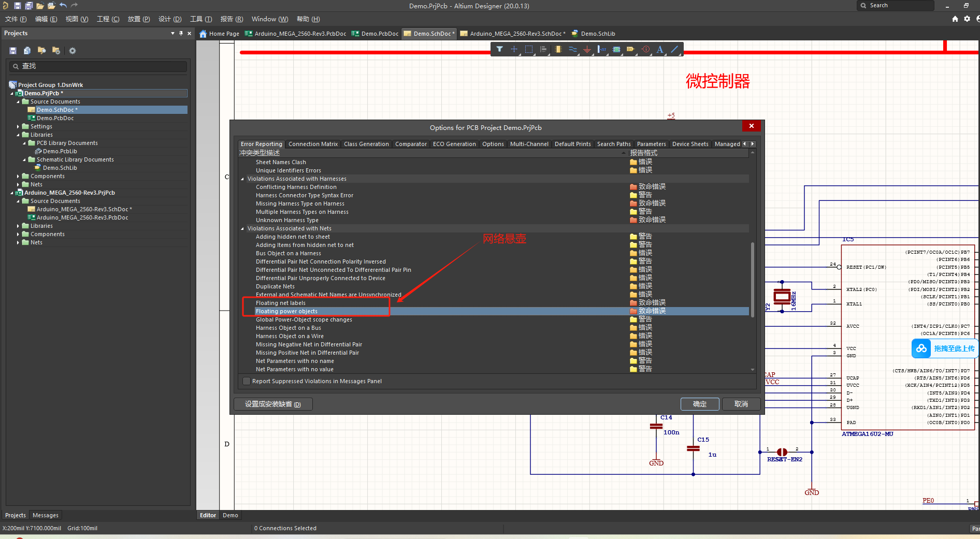Open report mode swatch for Floating power objects
The width and height of the screenshot is (980, 539).
633,311
